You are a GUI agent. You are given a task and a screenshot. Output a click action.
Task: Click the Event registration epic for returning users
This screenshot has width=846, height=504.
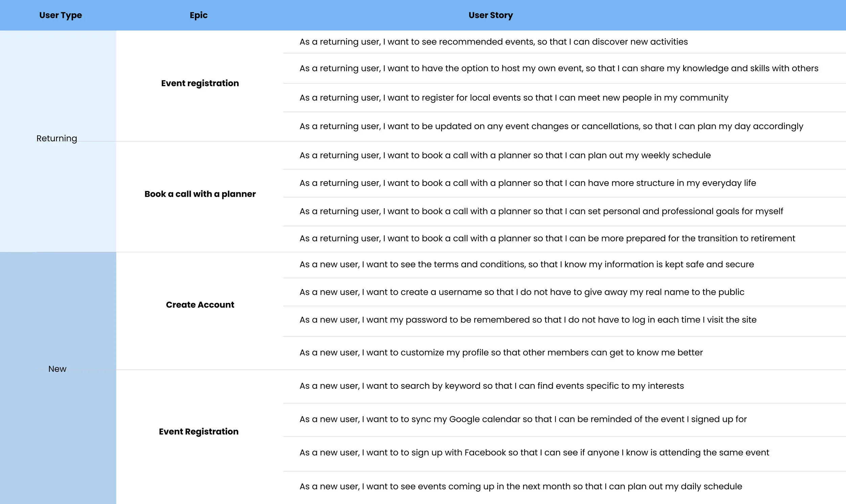tap(200, 83)
